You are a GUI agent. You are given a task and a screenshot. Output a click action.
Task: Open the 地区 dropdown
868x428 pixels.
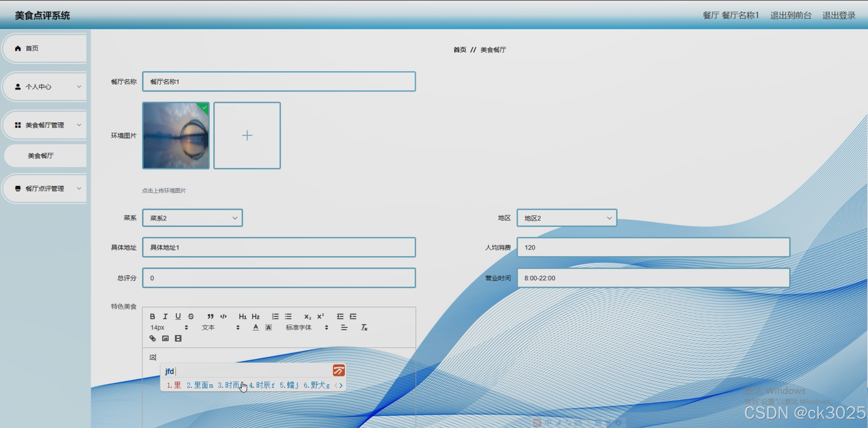click(567, 218)
